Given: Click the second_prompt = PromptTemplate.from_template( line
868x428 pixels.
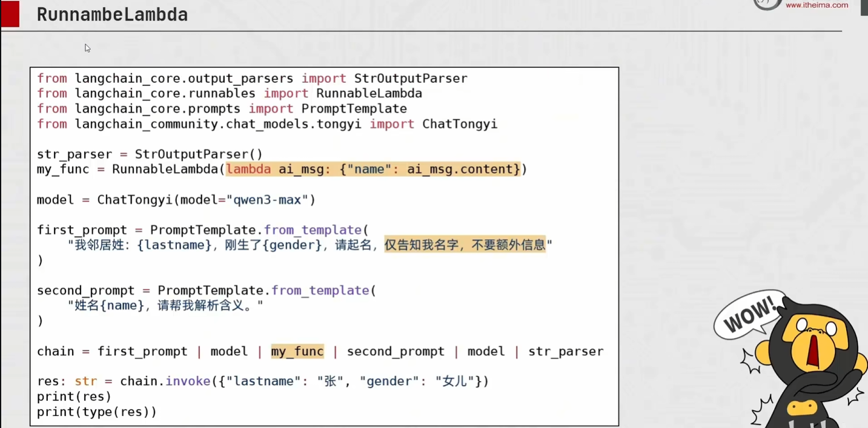Looking at the screenshot, I should pyautogui.click(x=207, y=291).
